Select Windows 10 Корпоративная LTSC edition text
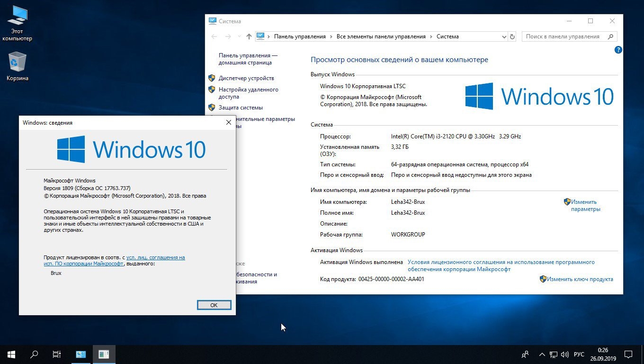The height and width of the screenshot is (364, 644). coord(363,86)
